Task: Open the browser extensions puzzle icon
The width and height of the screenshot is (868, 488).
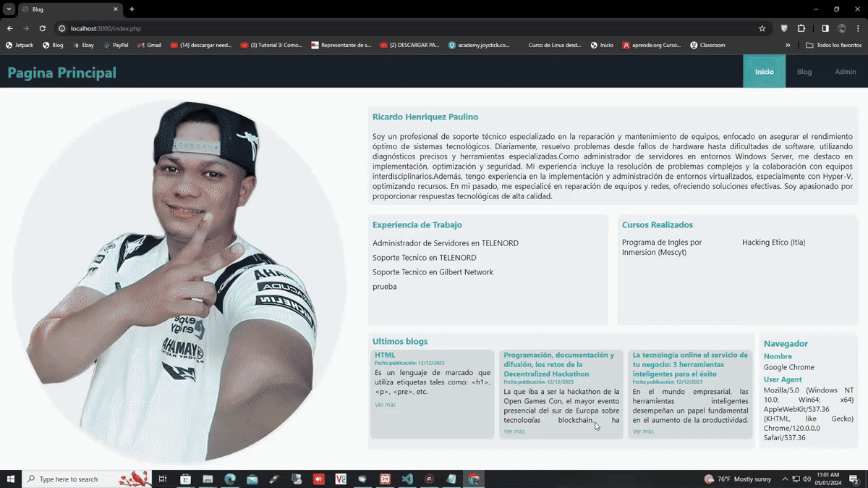Action: 801,28
